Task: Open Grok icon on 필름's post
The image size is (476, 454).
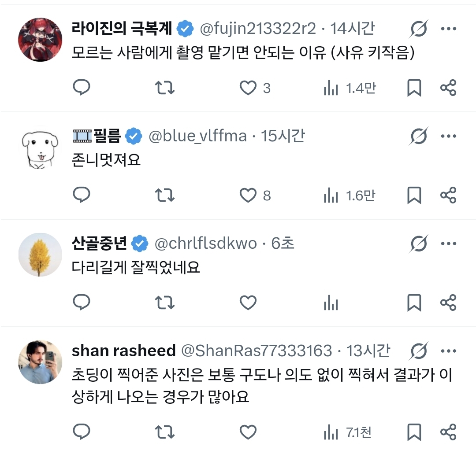Action: coord(418,137)
